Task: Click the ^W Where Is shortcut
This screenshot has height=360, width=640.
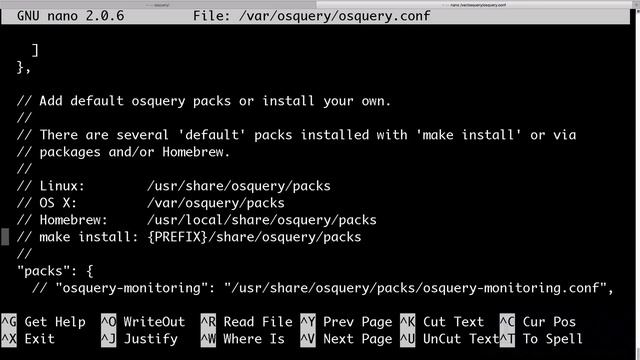Action: pos(242,339)
